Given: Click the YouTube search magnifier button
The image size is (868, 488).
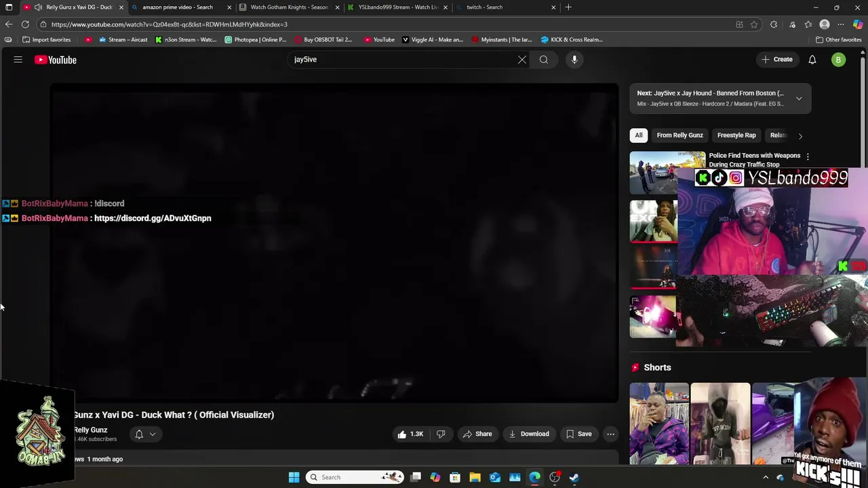Looking at the screenshot, I should pyautogui.click(x=544, y=60).
